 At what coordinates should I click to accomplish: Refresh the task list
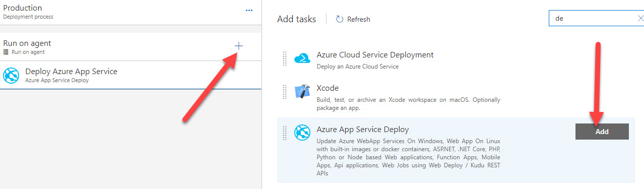pyautogui.click(x=353, y=19)
